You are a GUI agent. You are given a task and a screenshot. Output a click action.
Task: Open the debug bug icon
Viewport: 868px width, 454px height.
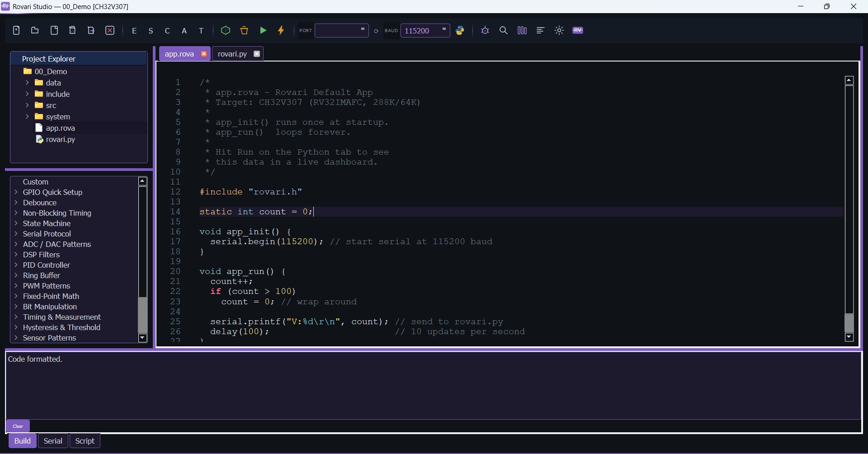pos(485,30)
